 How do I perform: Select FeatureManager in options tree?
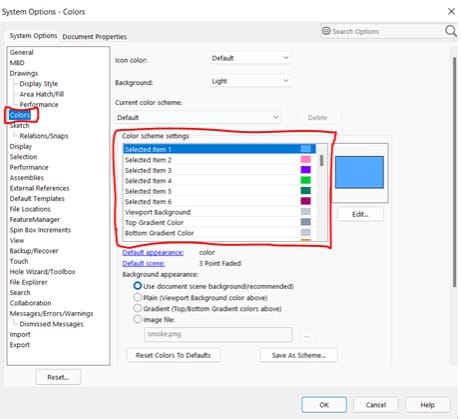point(35,219)
